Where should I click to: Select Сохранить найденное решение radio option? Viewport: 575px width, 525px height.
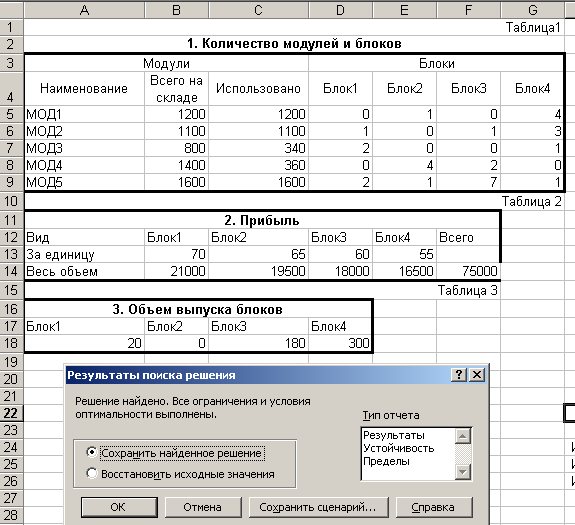175,453
